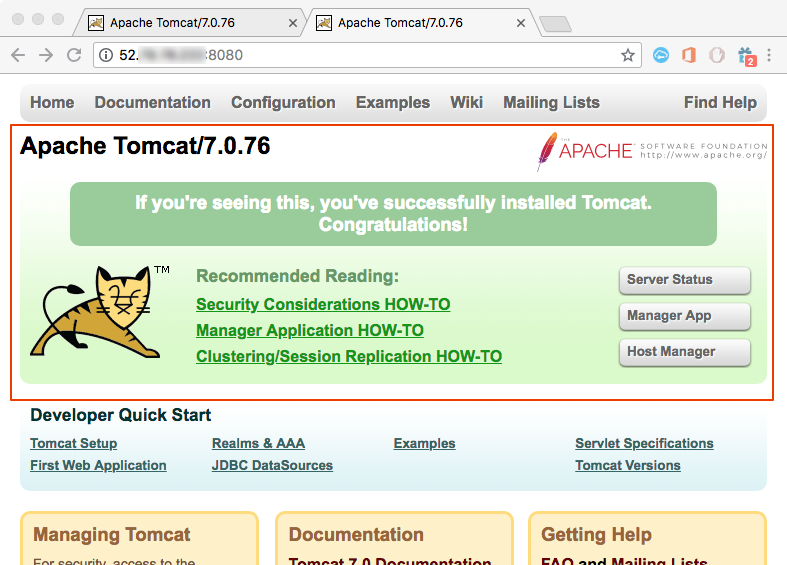Open the Examples link under Developer Quick Start

pos(425,444)
